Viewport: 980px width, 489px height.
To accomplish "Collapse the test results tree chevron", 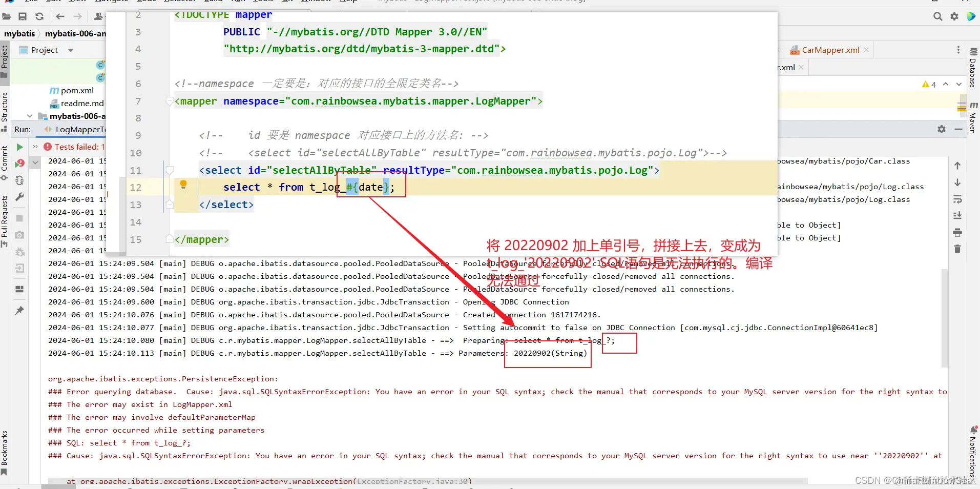I will (x=35, y=162).
